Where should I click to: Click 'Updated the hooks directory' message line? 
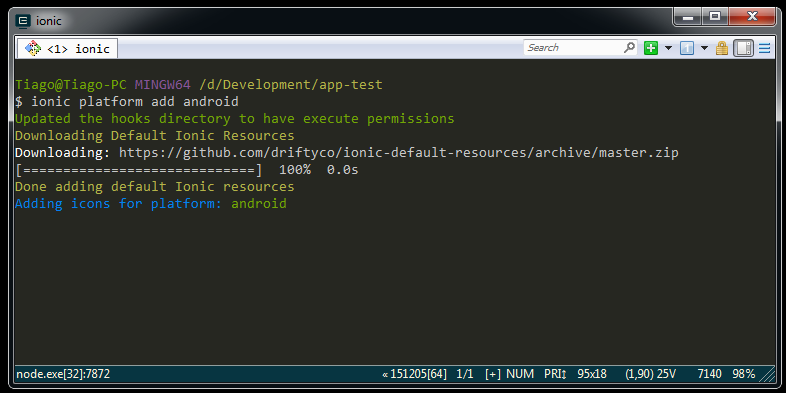pyautogui.click(x=235, y=119)
